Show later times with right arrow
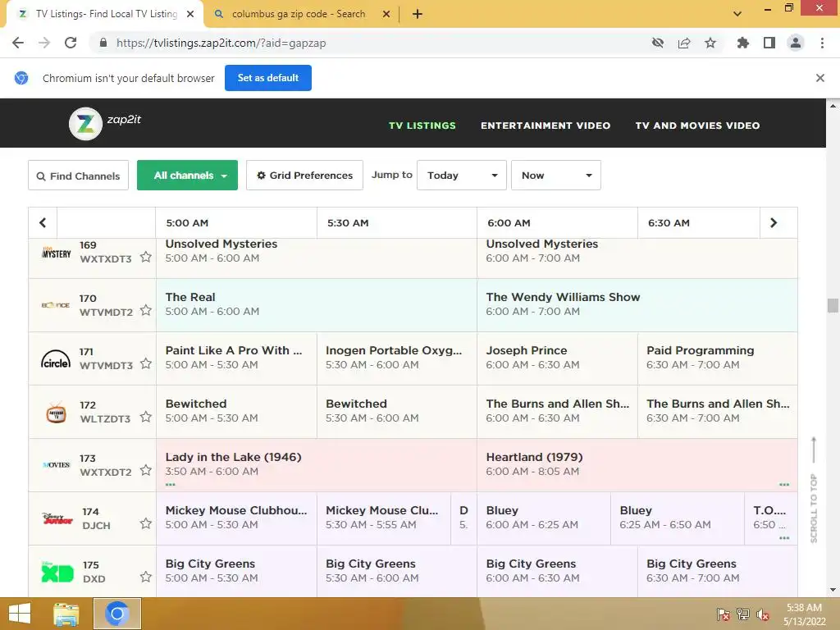Viewport: 840px width, 630px height. [x=774, y=222]
